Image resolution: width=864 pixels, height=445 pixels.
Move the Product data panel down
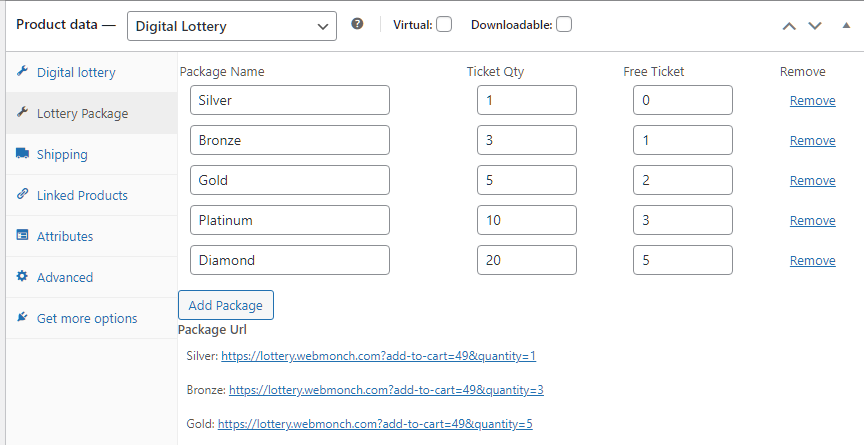point(815,25)
